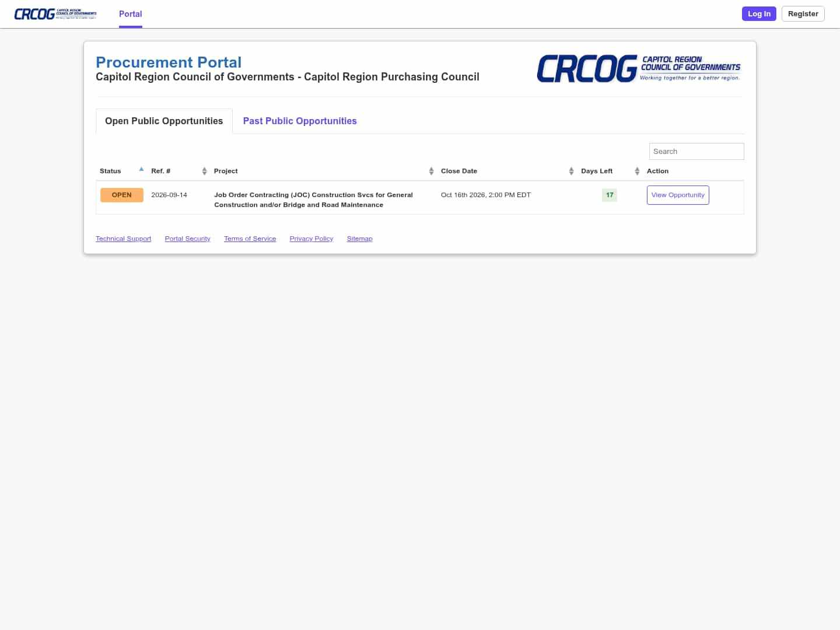This screenshot has width=840, height=630.
Task: Sort the table by Project column
Action: point(324,171)
